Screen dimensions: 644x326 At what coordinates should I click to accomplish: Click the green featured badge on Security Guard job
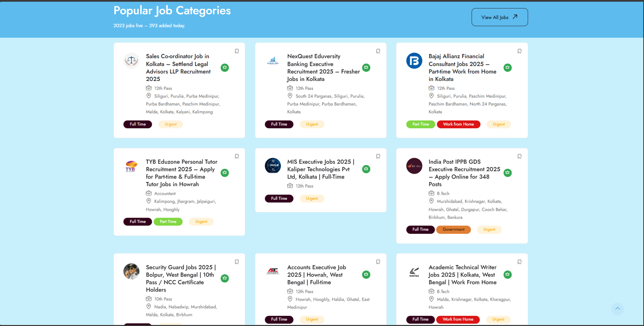pos(225,278)
